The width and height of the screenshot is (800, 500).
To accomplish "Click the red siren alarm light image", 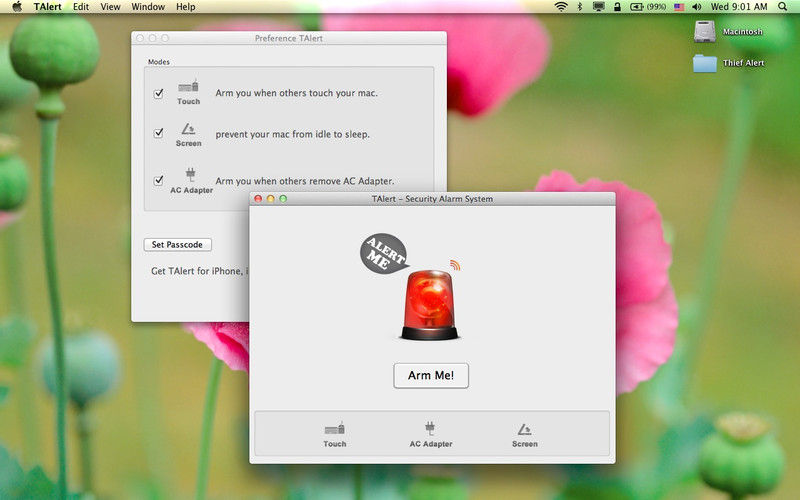I will pyautogui.click(x=430, y=305).
